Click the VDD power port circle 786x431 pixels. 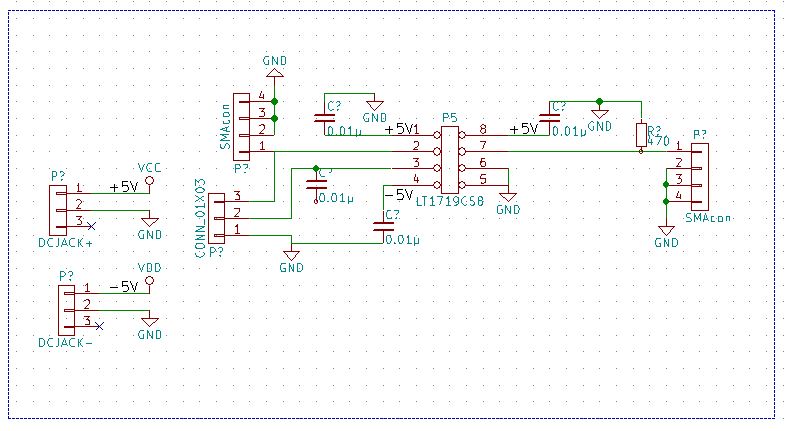tap(149, 281)
